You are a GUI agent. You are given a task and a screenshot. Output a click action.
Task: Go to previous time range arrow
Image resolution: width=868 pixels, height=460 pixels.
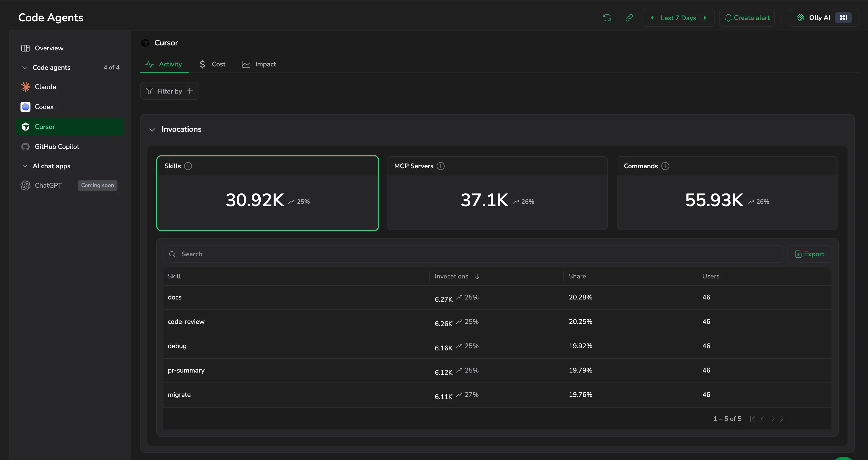pyautogui.click(x=652, y=18)
